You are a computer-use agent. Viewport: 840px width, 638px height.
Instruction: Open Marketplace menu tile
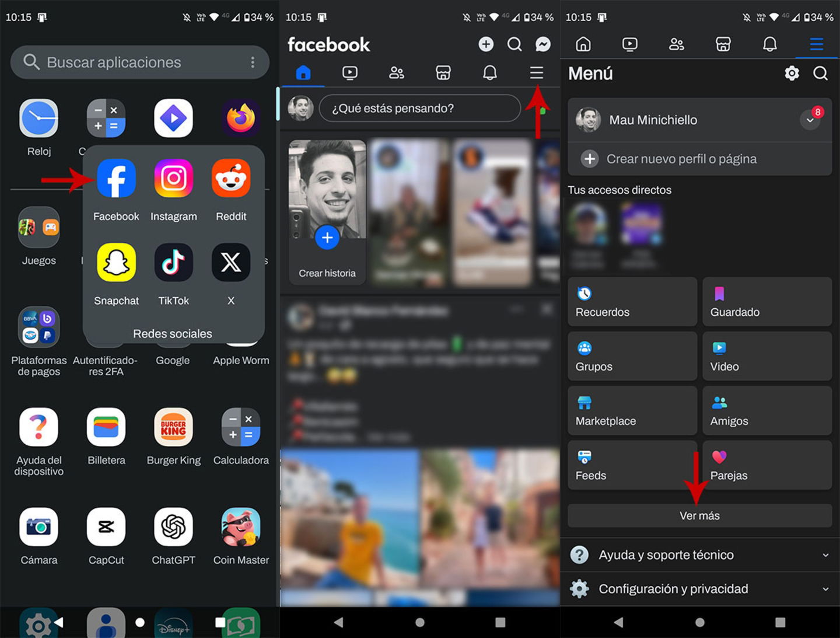tap(632, 410)
